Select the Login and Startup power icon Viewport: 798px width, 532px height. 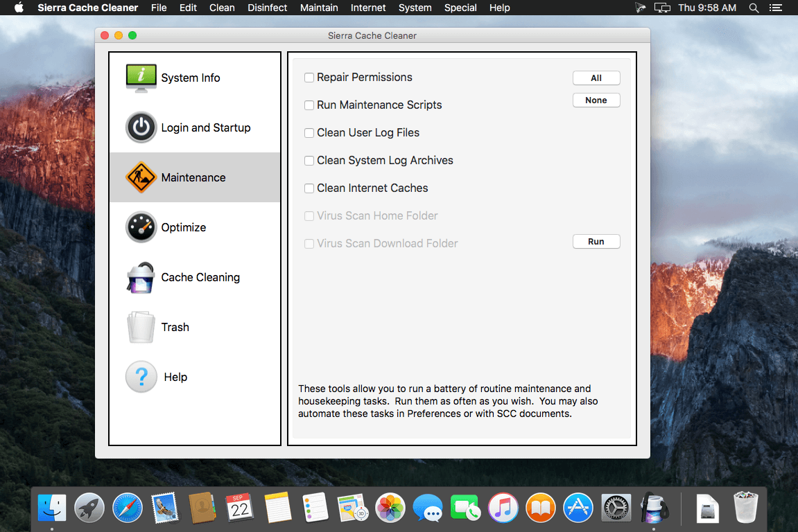[x=141, y=127]
